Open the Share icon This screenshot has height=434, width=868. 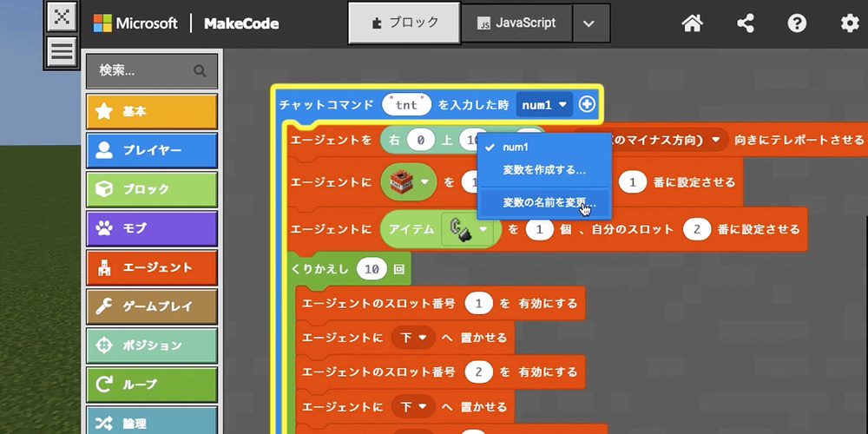(746, 23)
